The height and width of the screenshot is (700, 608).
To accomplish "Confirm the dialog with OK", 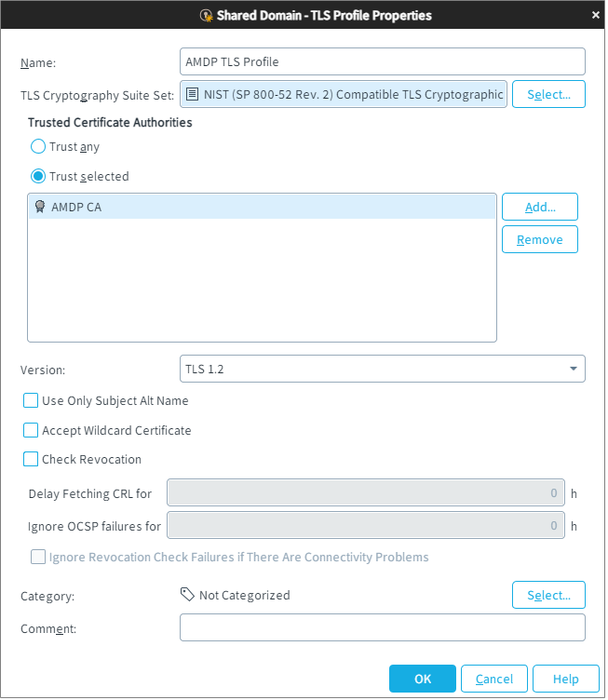I will tap(423, 679).
